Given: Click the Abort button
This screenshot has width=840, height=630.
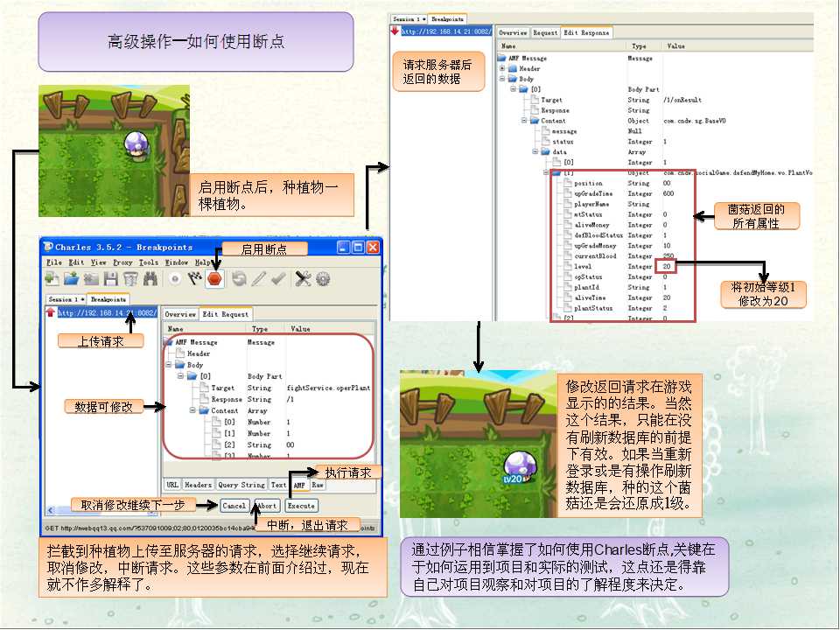Looking at the screenshot, I should 267,506.
